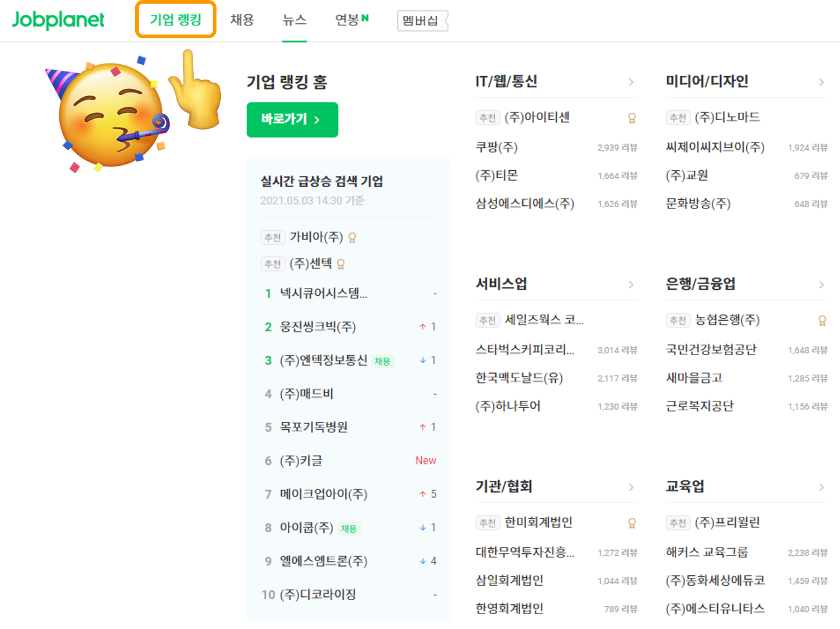Open the 서비스업 heading
Viewport: 840px width, 629px height.
click(x=501, y=284)
